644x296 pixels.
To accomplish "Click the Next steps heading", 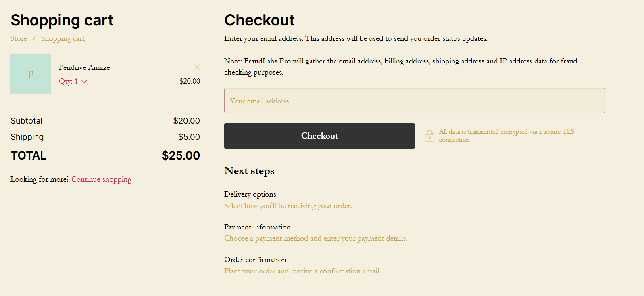I will pos(249,171).
